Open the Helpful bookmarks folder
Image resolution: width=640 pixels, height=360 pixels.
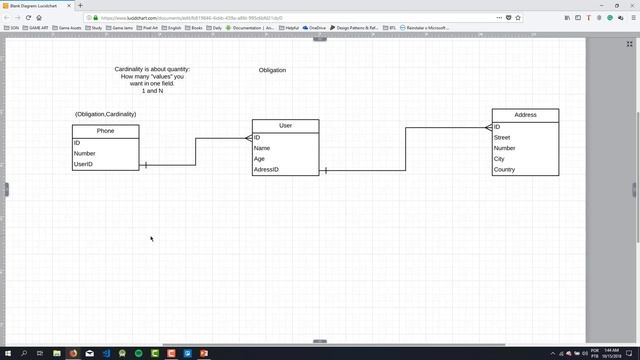pos(289,28)
